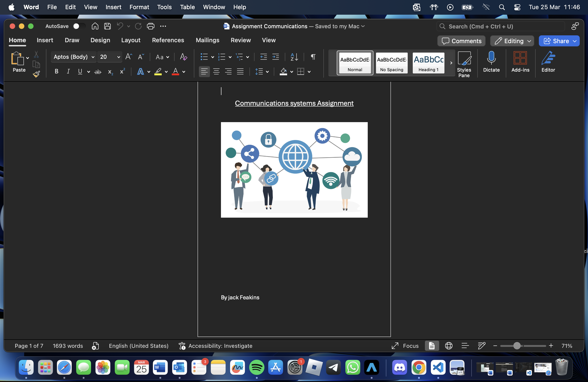
Task: Align text right
Action: (228, 72)
